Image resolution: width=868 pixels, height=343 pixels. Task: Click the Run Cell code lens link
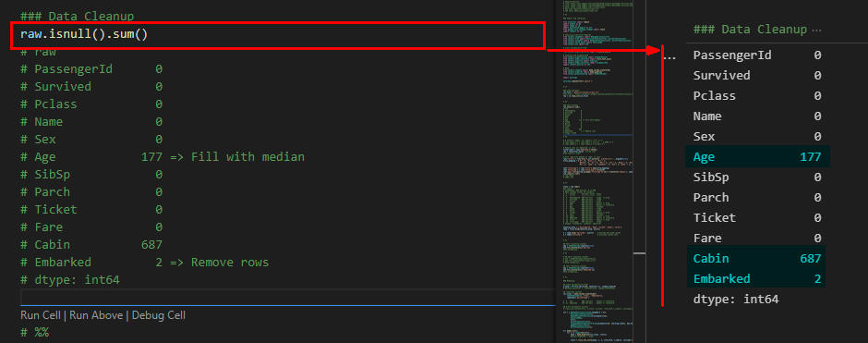coord(41,315)
